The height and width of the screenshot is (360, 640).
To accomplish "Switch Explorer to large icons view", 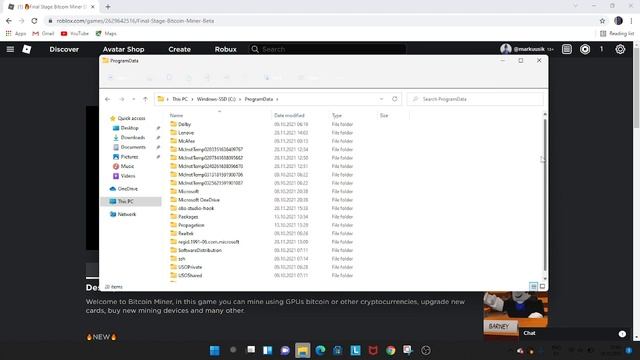I will (542, 287).
